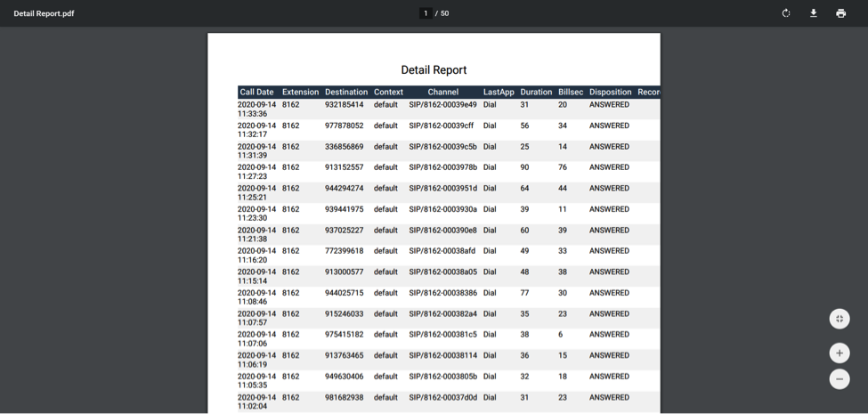This screenshot has width=868, height=414.
Task: Select destination number 939441975
Action: tap(345, 209)
